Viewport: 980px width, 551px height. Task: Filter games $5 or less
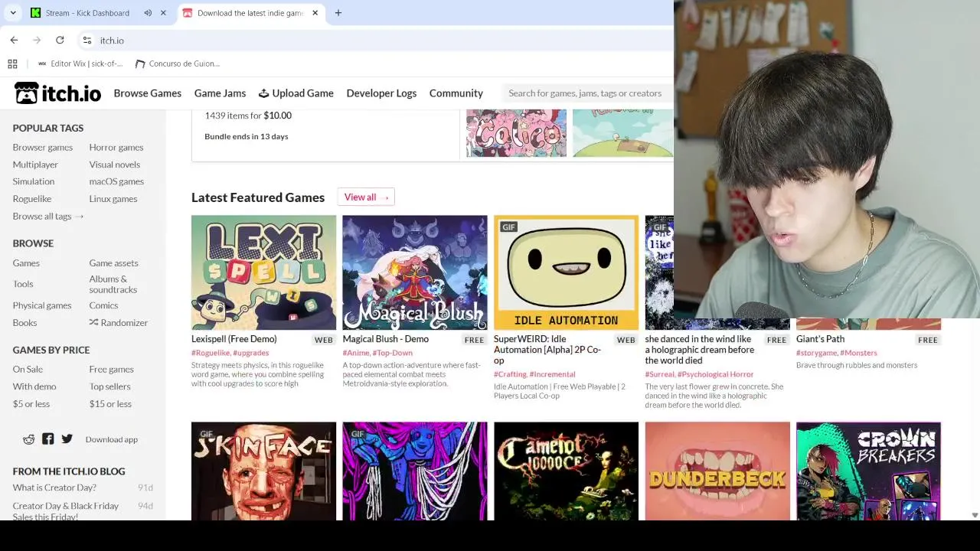(31, 404)
